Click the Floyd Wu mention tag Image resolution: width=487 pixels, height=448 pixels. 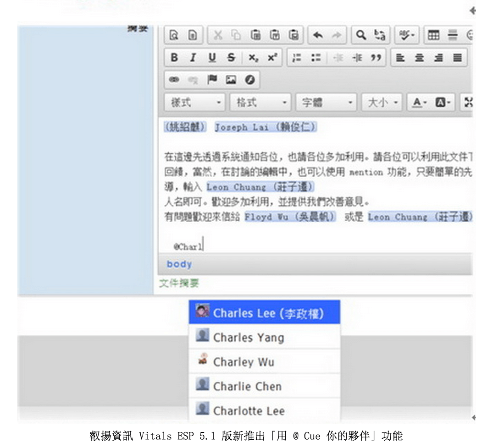(x=290, y=217)
